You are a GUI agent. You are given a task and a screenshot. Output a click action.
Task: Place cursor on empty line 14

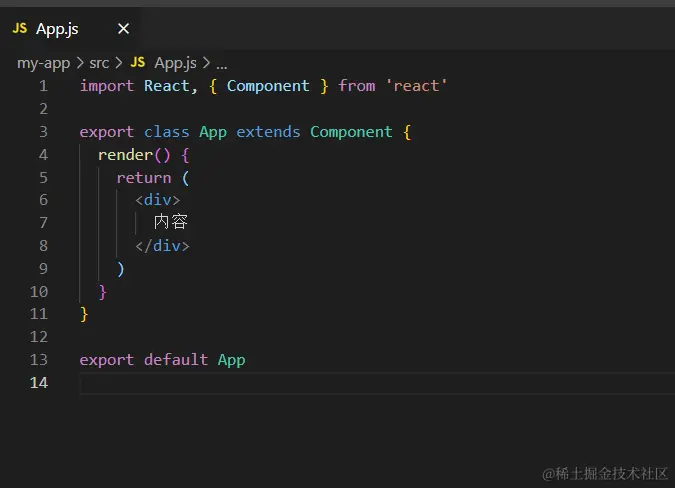(x=377, y=383)
